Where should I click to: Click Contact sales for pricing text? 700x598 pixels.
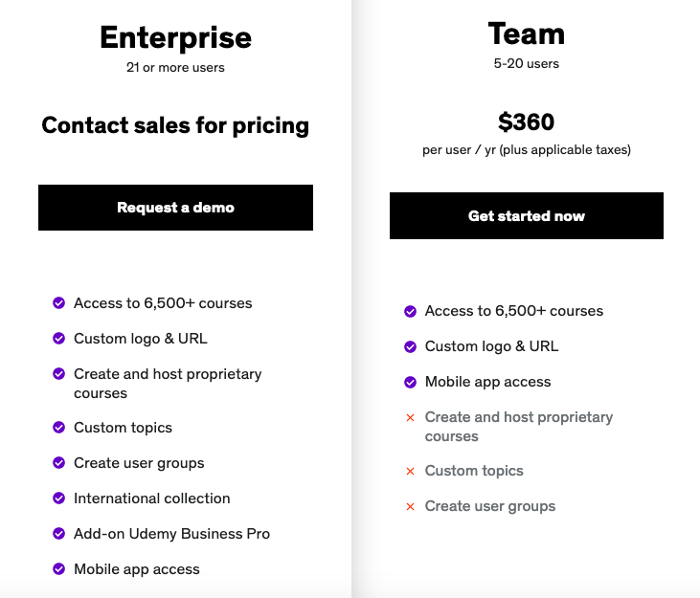coord(175,125)
